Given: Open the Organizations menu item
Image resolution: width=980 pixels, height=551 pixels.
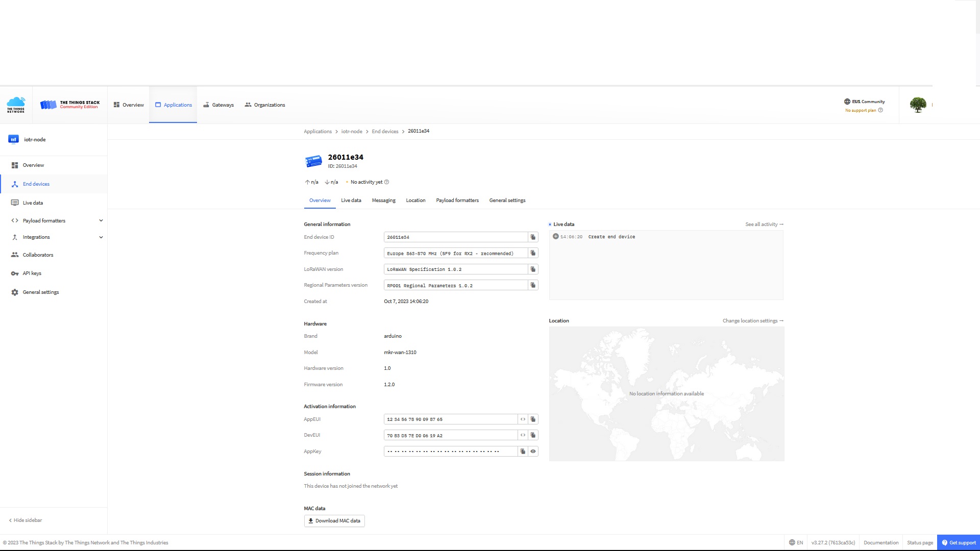Looking at the screenshot, I should [265, 105].
